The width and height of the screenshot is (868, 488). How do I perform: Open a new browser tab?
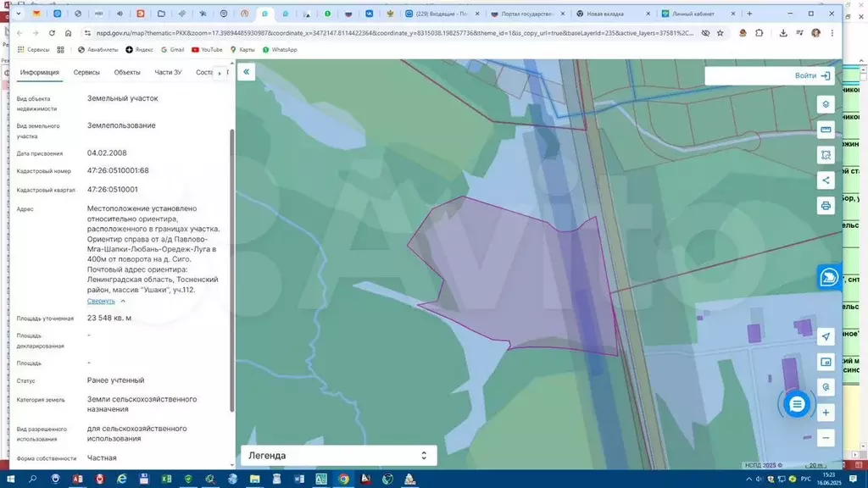pyautogui.click(x=749, y=14)
